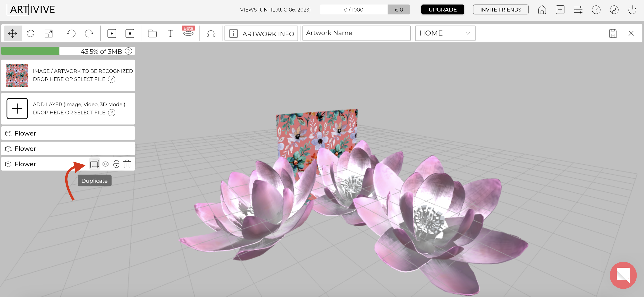Image resolution: width=644 pixels, height=297 pixels.
Task: Click INVITE FRIENDS button
Action: pos(501,9)
